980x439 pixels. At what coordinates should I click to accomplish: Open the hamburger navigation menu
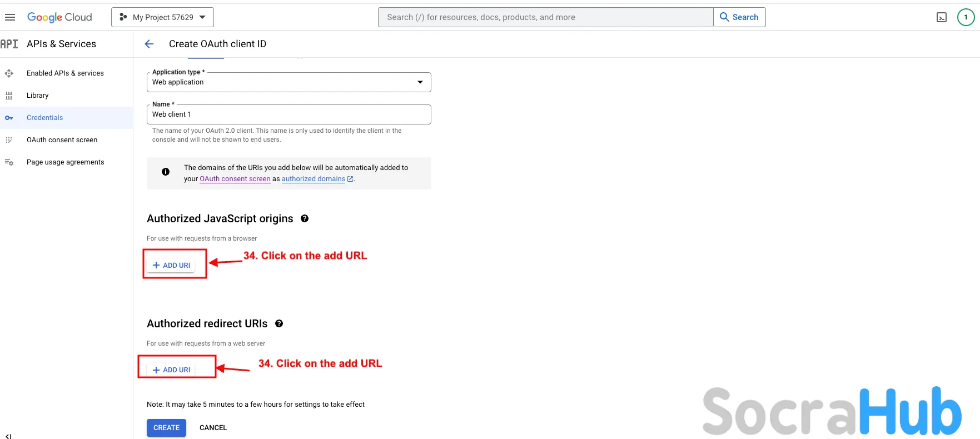(x=10, y=17)
